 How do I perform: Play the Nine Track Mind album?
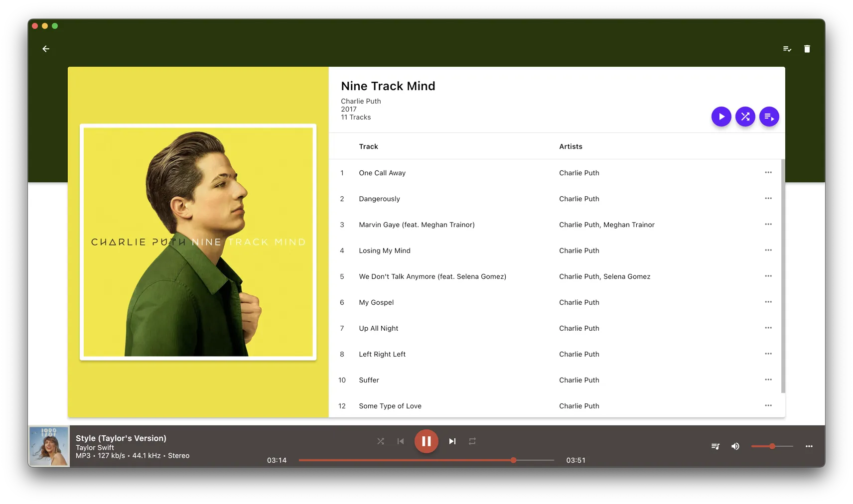tap(721, 117)
